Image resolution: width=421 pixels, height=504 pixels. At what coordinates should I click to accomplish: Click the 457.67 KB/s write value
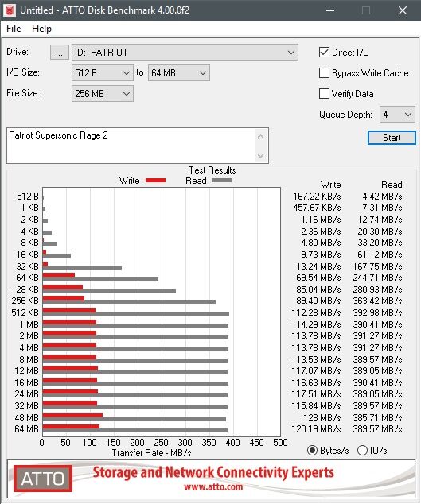(x=317, y=208)
